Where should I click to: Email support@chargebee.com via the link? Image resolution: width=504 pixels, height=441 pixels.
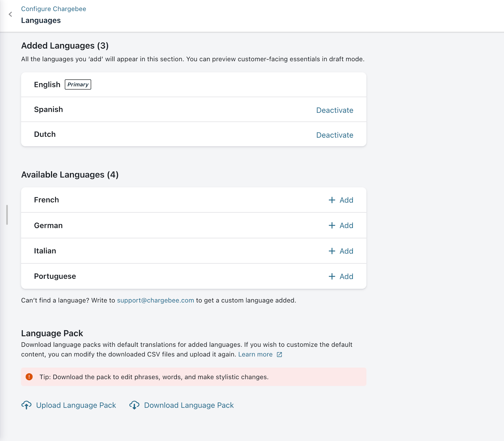coord(155,300)
